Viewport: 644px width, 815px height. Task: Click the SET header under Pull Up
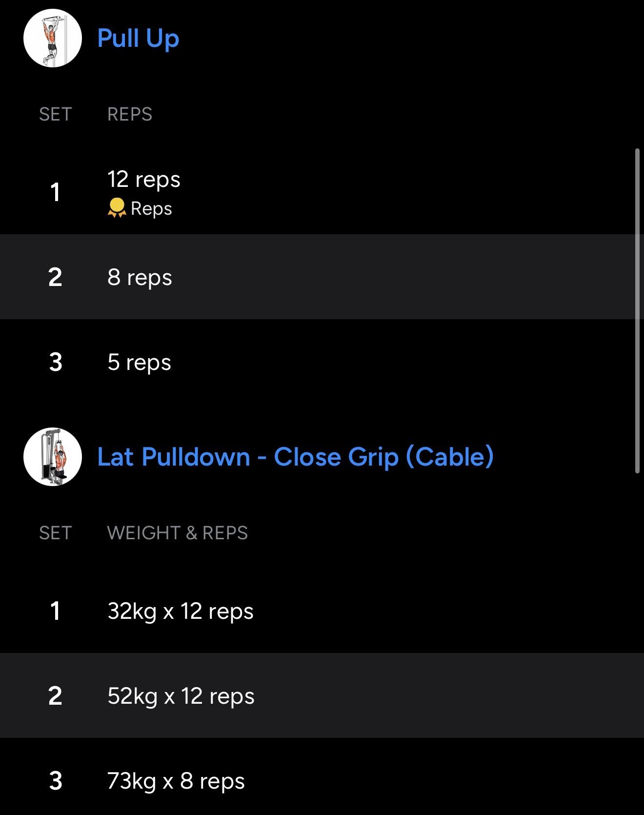(x=55, y=114)
